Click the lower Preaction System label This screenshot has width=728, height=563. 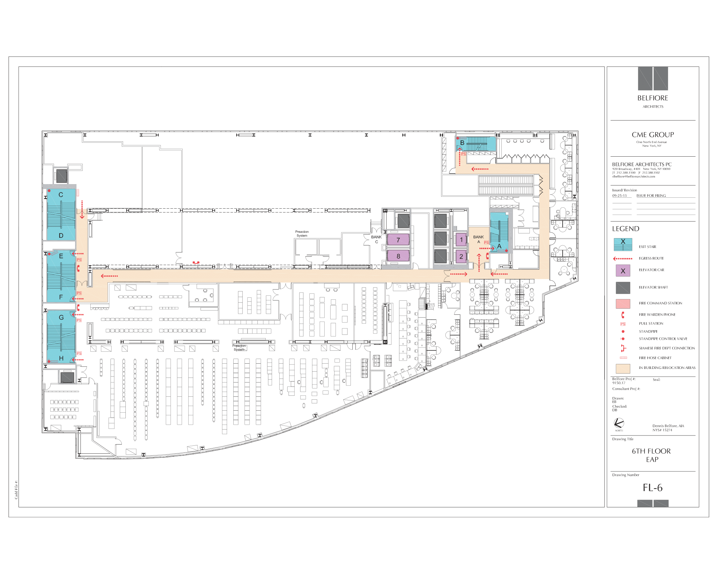click(x=239, y=347)
